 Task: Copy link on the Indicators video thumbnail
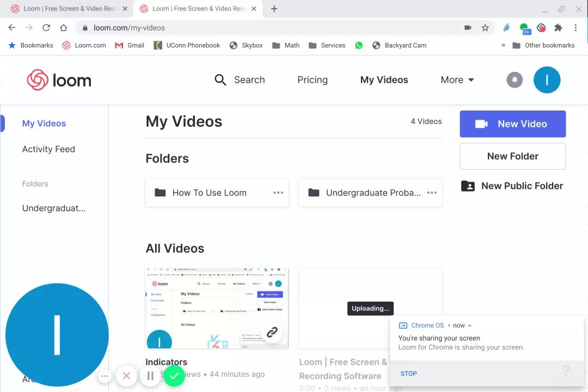[x=272, y=332]
